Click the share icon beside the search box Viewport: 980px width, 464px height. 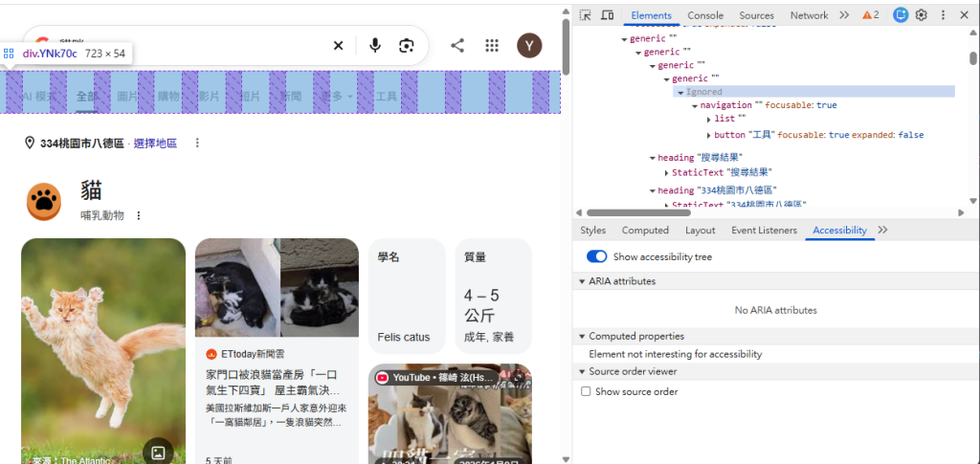point(457,46)
